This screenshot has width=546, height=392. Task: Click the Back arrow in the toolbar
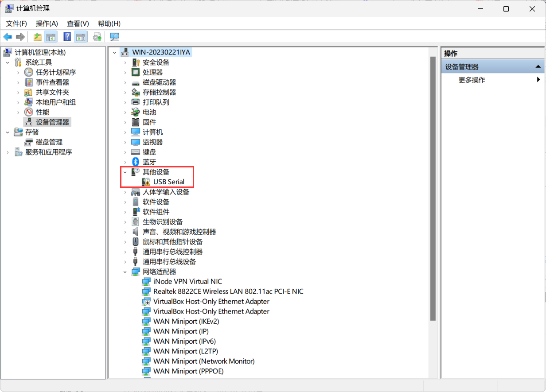[x=8, y=37]
